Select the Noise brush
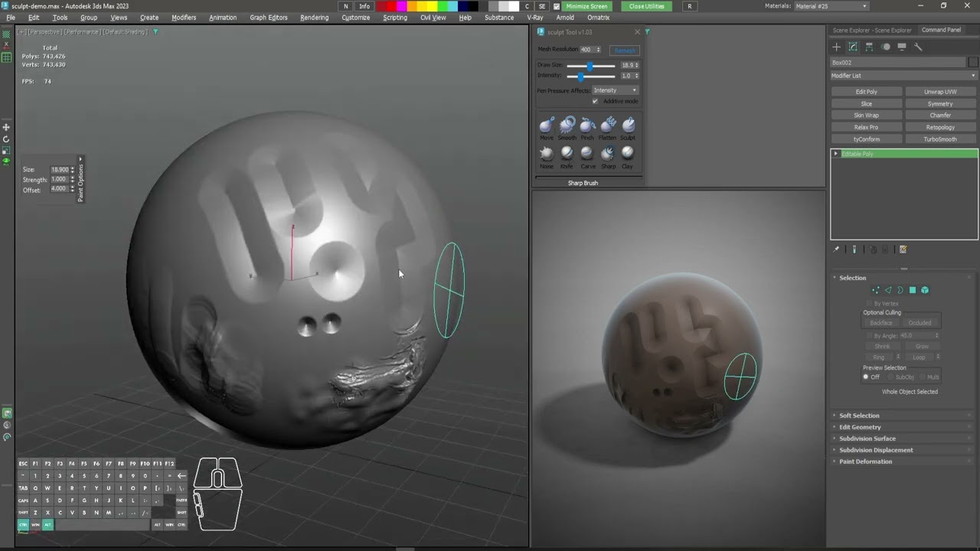 pyautogui.click(x=547, y=155)
